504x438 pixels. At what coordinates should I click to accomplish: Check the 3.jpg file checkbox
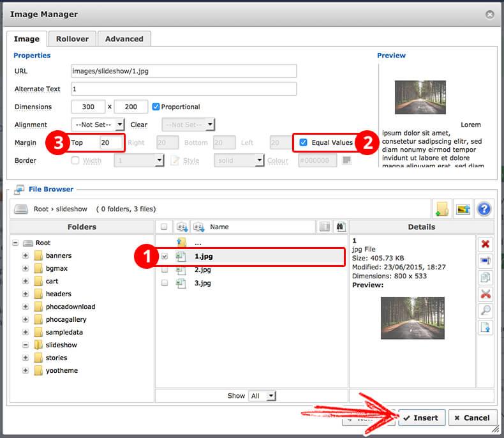click(x=165, y=283)
